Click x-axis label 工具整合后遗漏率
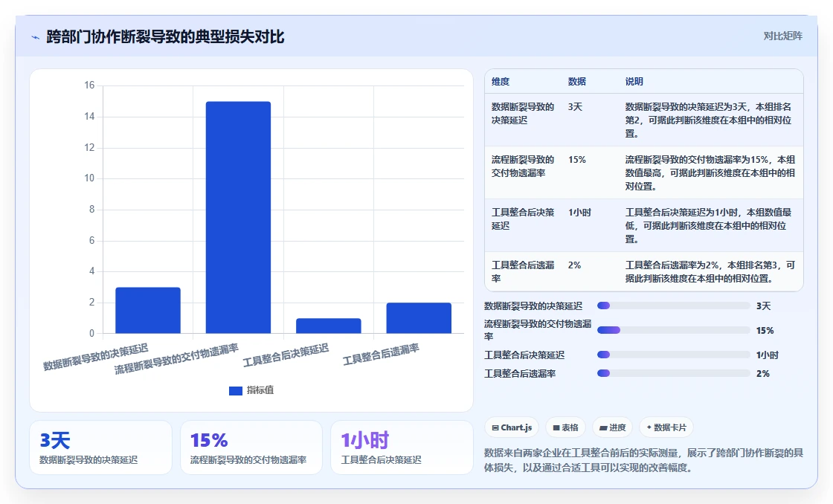Viewport: 833px width, 504px height. pyautogui.click(x=381, y=355)
